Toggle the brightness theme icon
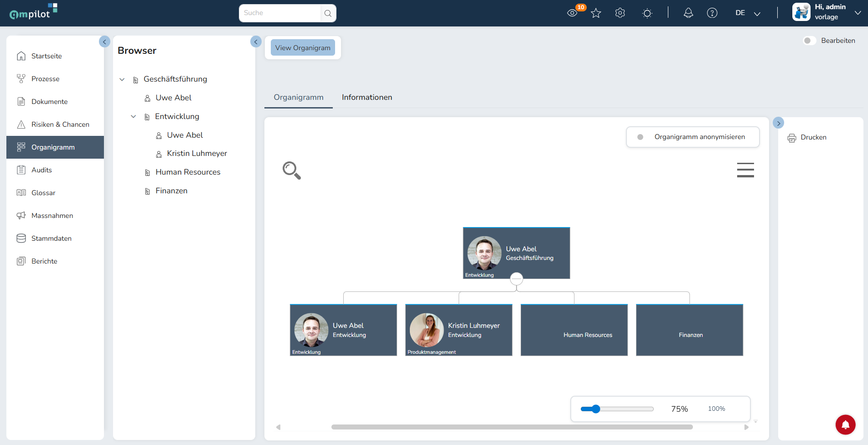 [647, 13]
